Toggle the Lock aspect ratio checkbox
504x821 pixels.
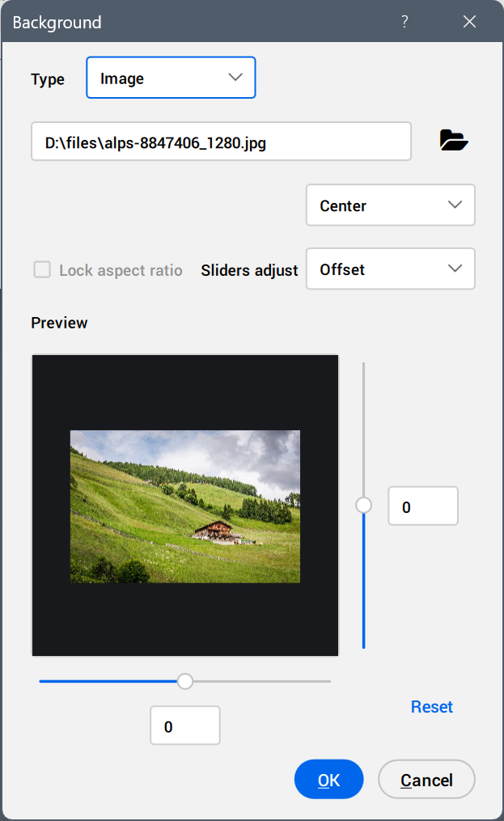pos(42,270)
